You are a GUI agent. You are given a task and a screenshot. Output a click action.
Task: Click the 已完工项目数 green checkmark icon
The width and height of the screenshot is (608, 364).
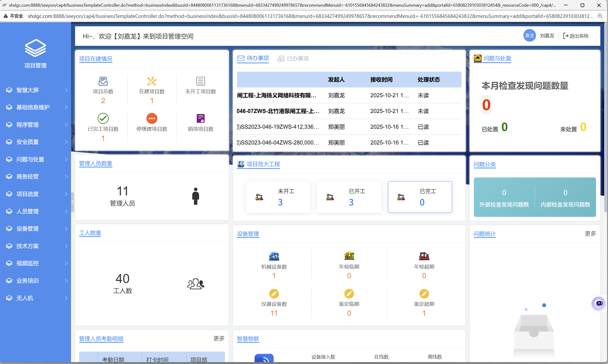103,118
